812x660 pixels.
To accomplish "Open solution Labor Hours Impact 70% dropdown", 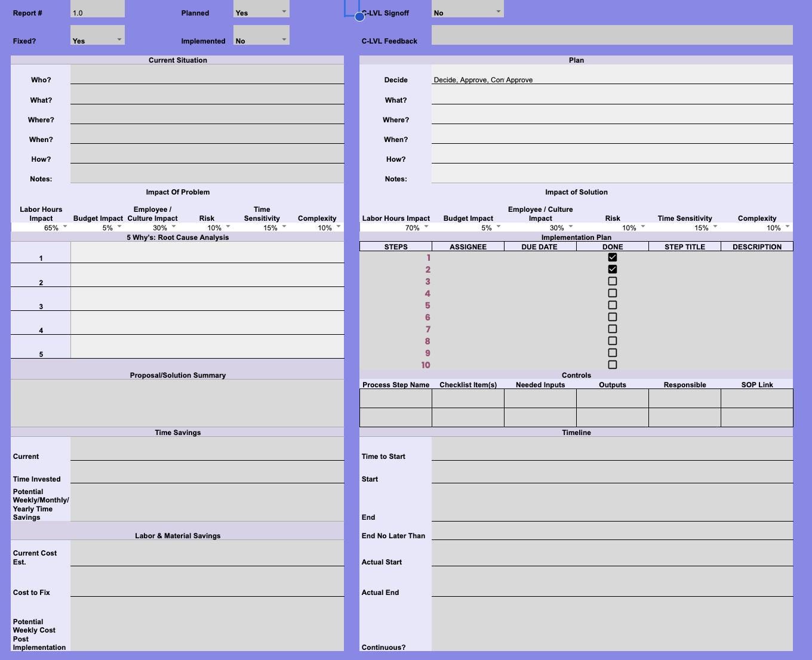I will 426,227.
